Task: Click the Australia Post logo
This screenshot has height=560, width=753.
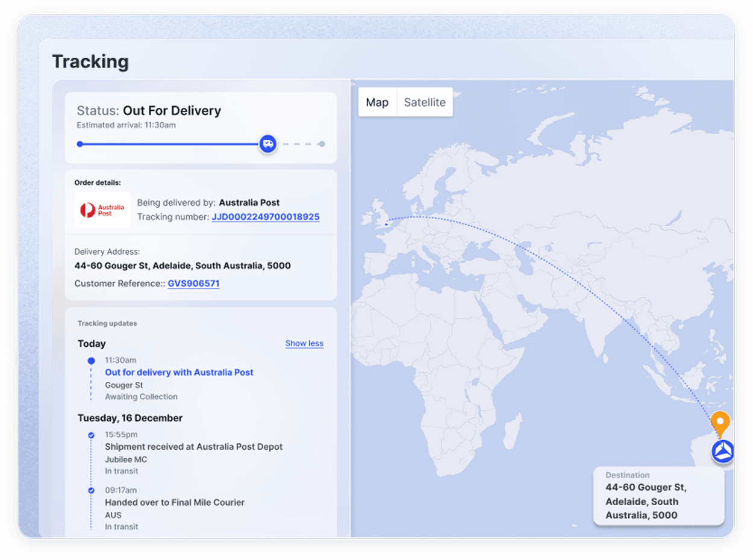Action: [x=102, y=210]
